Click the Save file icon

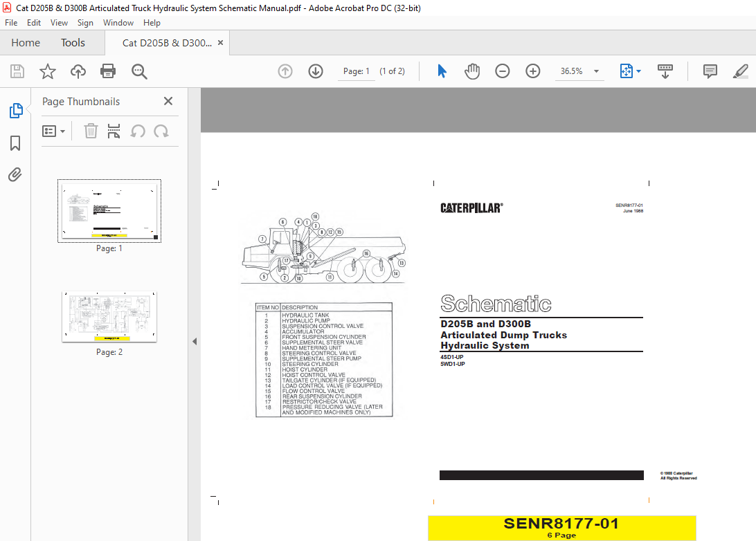(x=17, y=71)
